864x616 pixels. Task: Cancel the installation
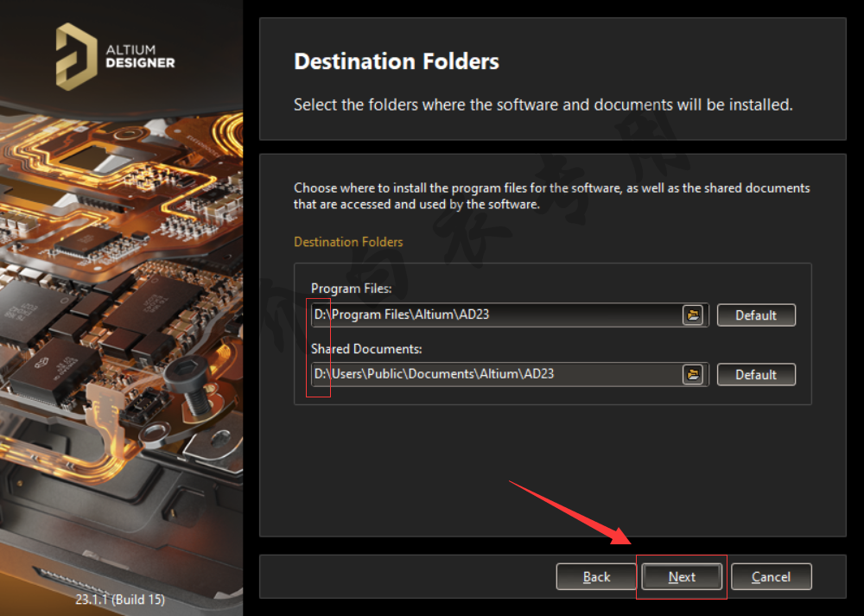(771, 576)
